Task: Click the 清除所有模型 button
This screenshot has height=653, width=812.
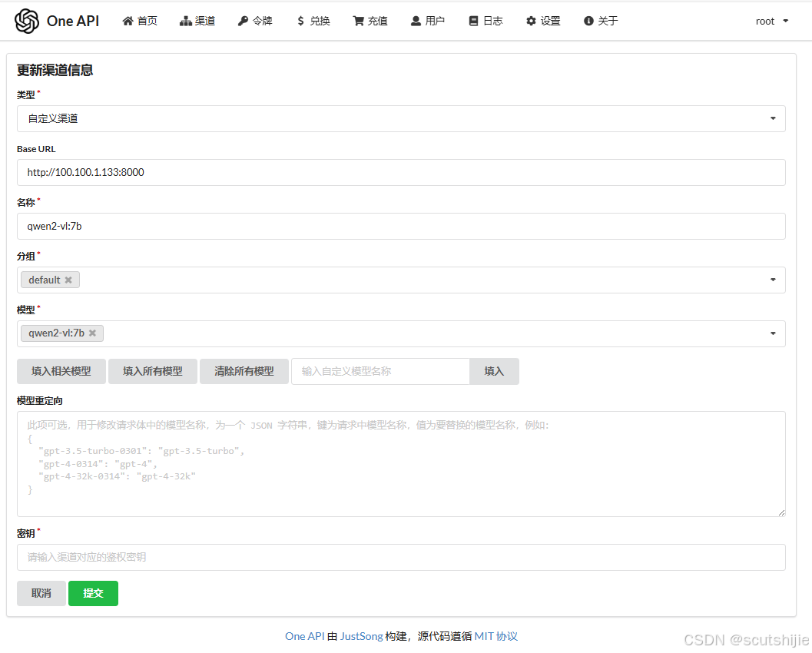Action: [244, 371]
